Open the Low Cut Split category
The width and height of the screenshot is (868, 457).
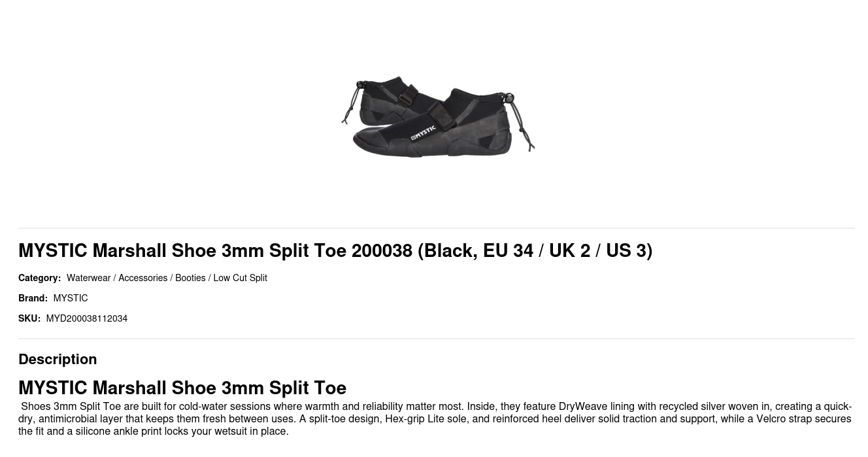tap(240, 278)
